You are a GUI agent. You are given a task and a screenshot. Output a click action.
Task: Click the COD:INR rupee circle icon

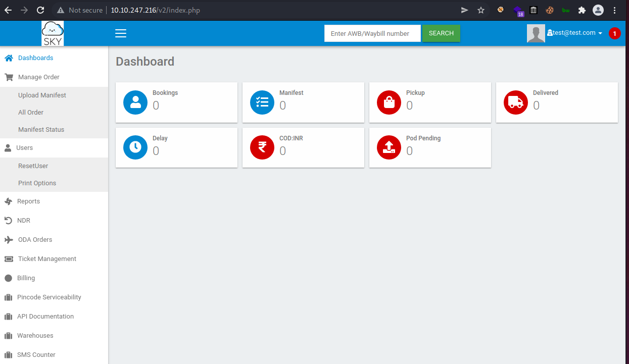(262, 147)
